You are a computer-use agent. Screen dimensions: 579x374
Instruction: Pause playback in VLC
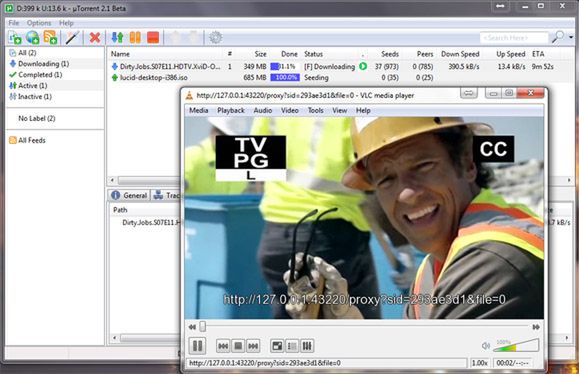tap(198, 346)
